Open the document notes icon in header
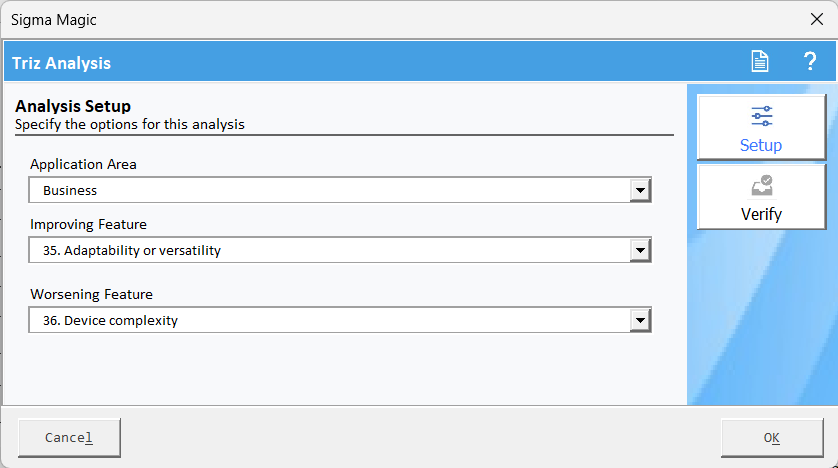The width and height of the screenshot is (838, 468). tap(759, 61)
